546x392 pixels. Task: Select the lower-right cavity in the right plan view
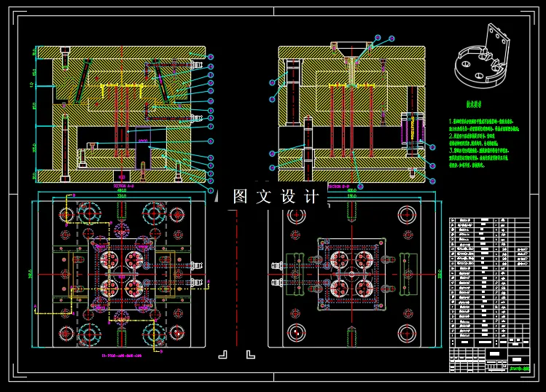coord(364,289)
